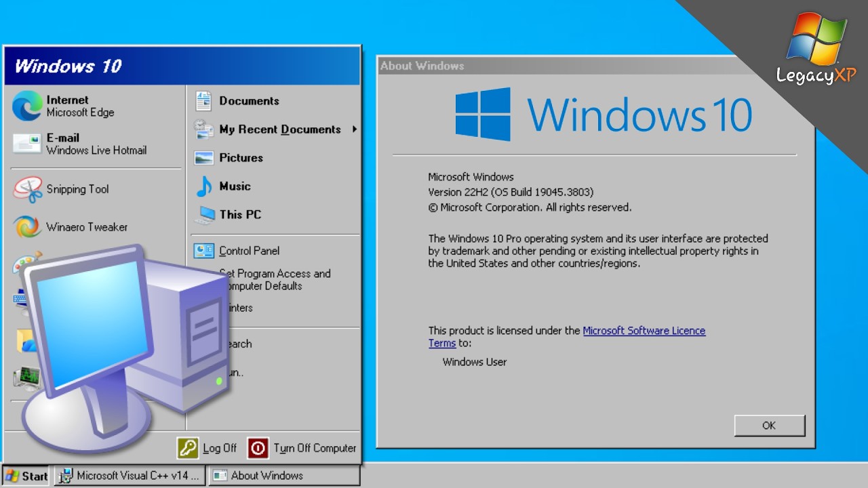Click OK in About Windows dialog
This screenshot has width=868, height=488.
tap(769, 426)
